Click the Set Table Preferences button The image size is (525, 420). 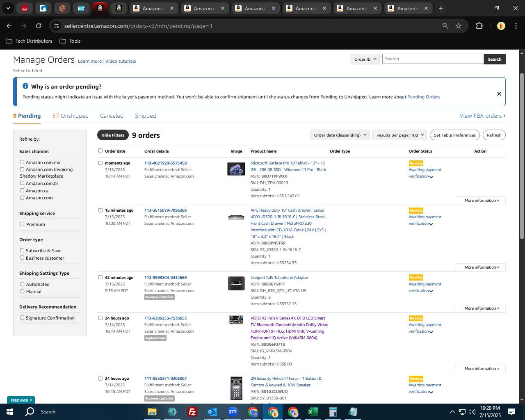pyautogui.click(x=455, y=135)
